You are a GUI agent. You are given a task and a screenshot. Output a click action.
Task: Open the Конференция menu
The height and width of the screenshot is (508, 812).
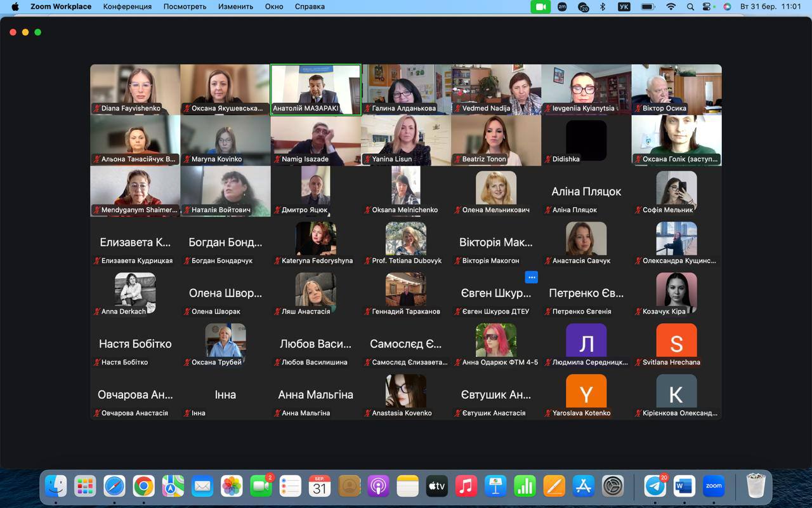pyautogui.click(x=127, y=7)
